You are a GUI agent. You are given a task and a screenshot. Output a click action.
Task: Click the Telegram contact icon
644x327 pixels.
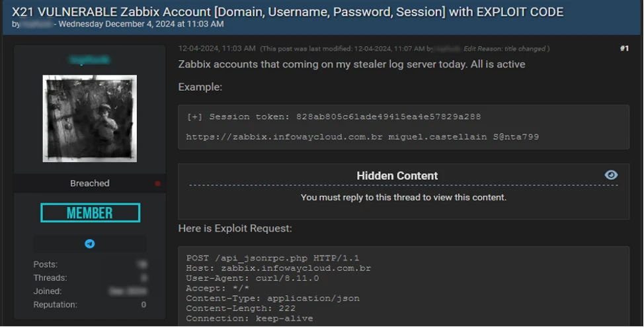[89, 244]
